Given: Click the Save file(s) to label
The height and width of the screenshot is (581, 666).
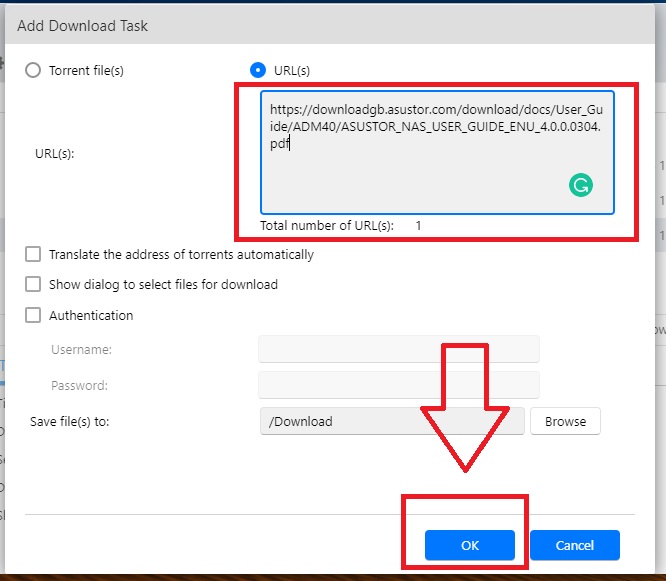Looking at the screenshot, I should click(x=69, y=421).
